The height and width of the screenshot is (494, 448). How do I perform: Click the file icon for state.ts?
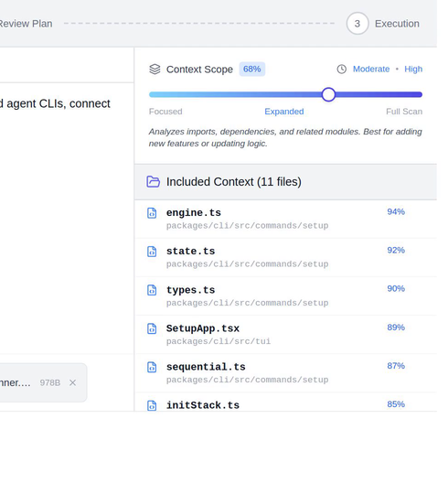tap(152, 252)
